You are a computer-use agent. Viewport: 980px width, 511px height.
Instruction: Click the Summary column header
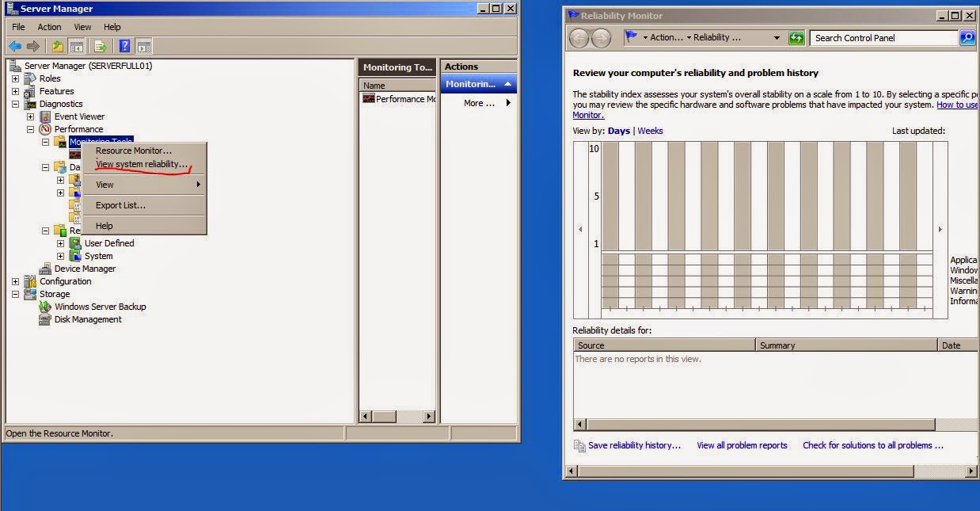pos(846,345)
